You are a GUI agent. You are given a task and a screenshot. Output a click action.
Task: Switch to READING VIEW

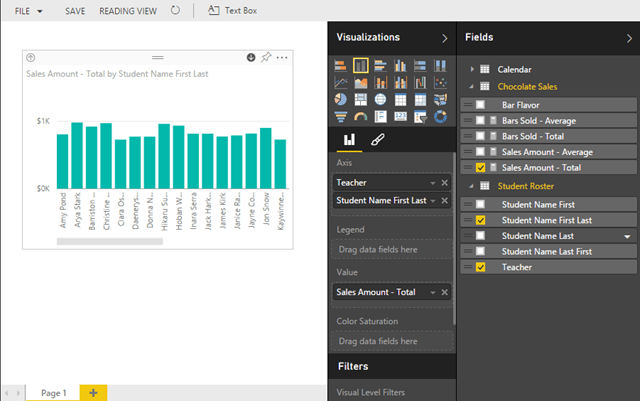coord(128,10)
